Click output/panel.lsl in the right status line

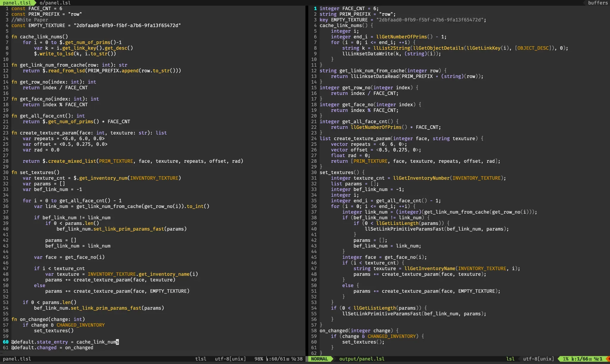tap(362, 359)
